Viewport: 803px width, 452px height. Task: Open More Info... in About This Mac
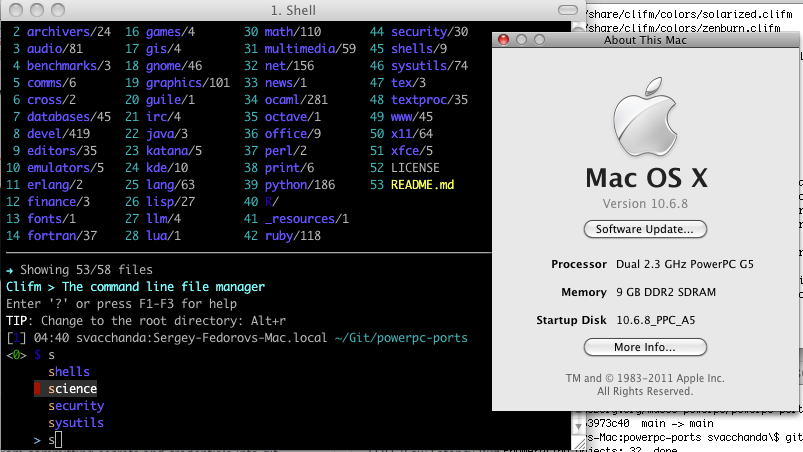[x=645, y=347]
